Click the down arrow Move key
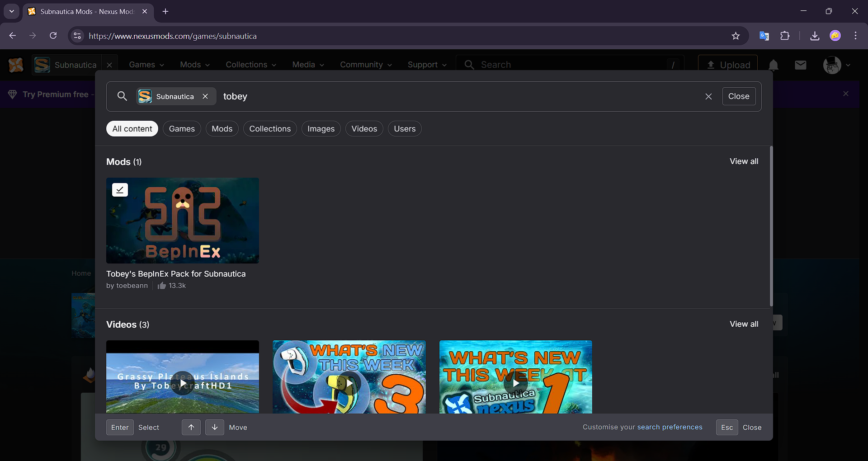 tap(215, 427)
